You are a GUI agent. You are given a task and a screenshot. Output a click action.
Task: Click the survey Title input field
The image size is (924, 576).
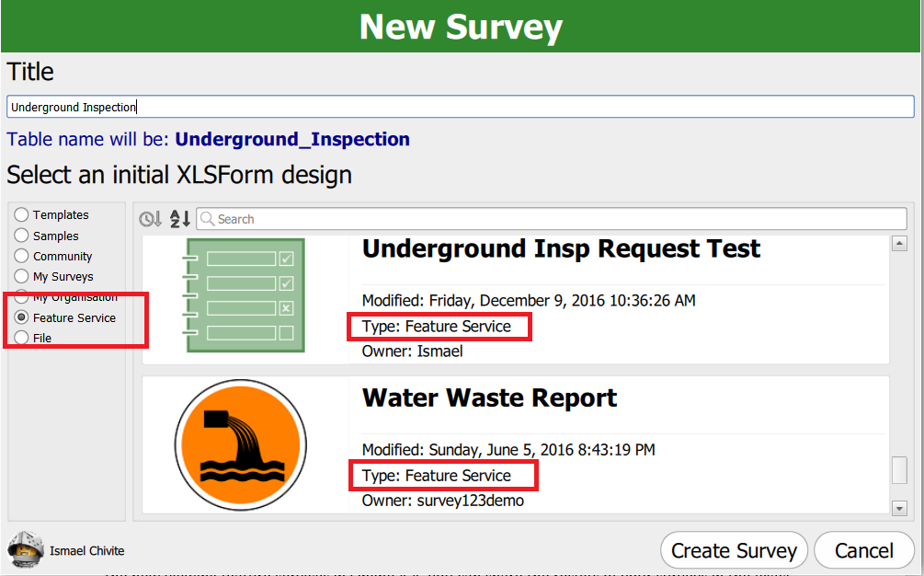click(460, 107)
